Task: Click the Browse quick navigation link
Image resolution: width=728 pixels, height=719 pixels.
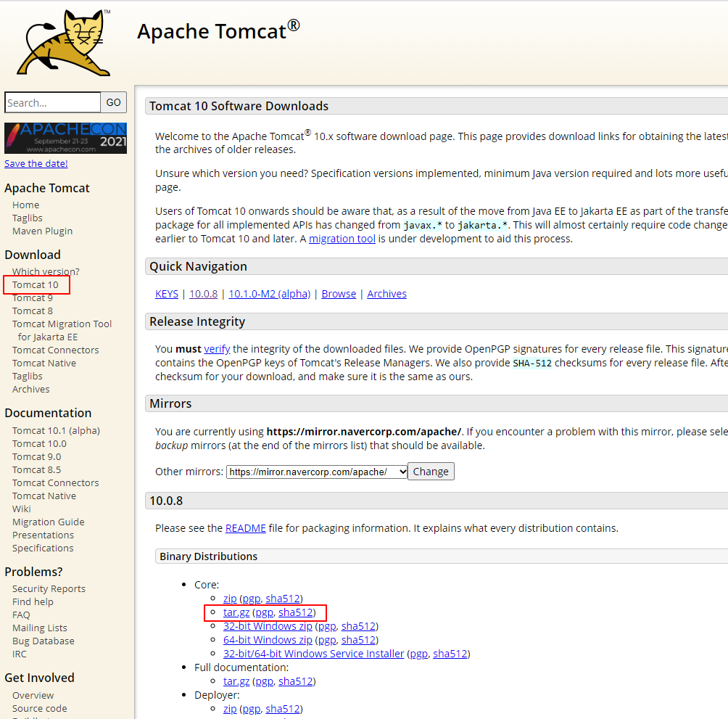Action: pyautogui.click(x=339, y=294)
